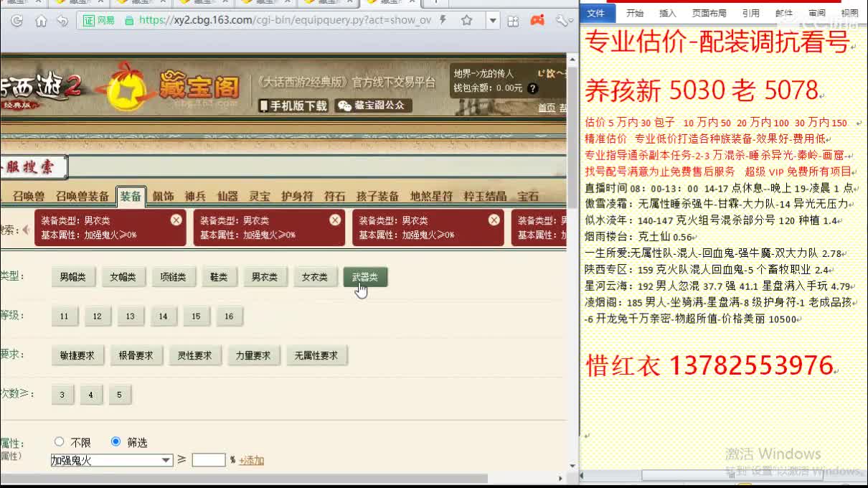Click the 网易 site certificate badge
This screenshot has height=488, width=868.
pyautogui.click(x=99, y=21)
